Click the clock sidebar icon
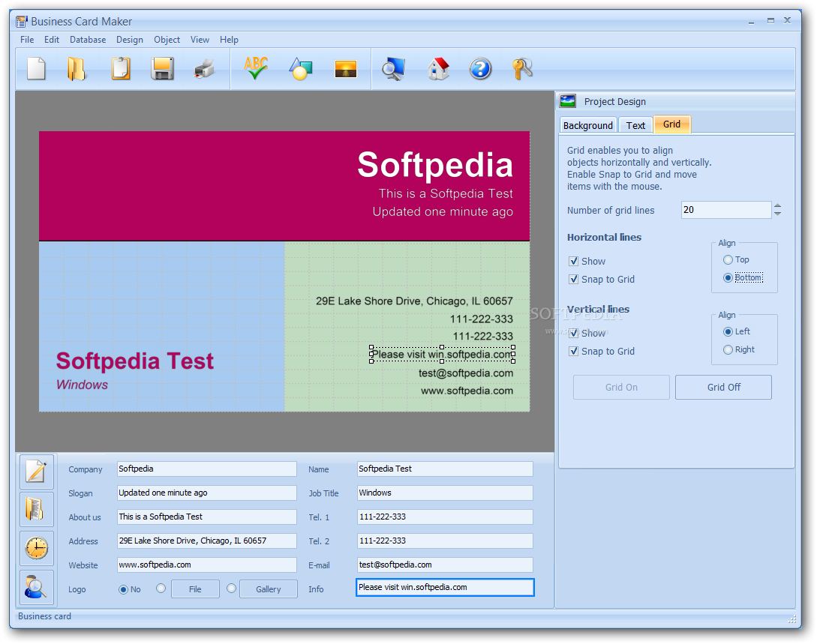817x644 pixels. (37, 548)
